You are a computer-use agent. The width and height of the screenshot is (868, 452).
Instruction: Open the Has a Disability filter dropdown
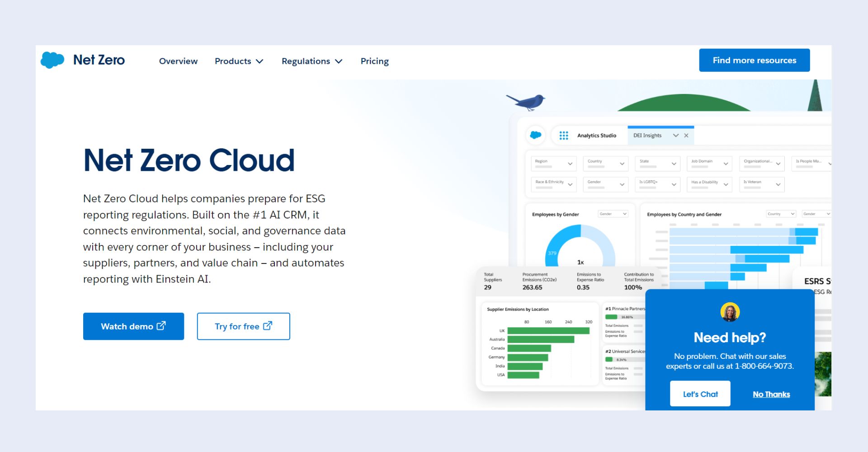point(710,184)
